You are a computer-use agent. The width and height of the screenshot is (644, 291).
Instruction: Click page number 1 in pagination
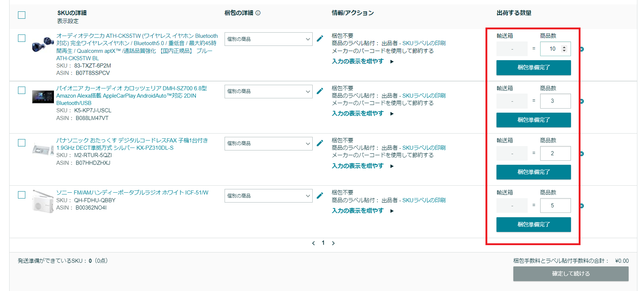(323, 243)
